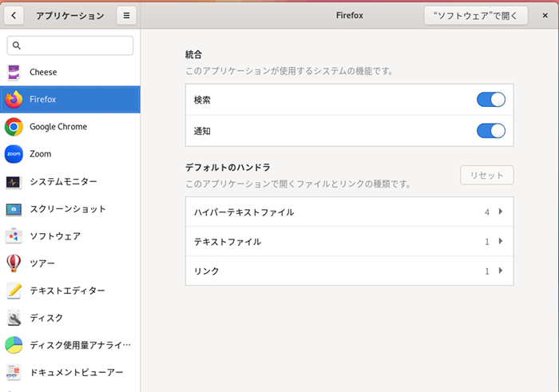
Task: Toggle the 検索 switch off
Action: tap(490, 100)
